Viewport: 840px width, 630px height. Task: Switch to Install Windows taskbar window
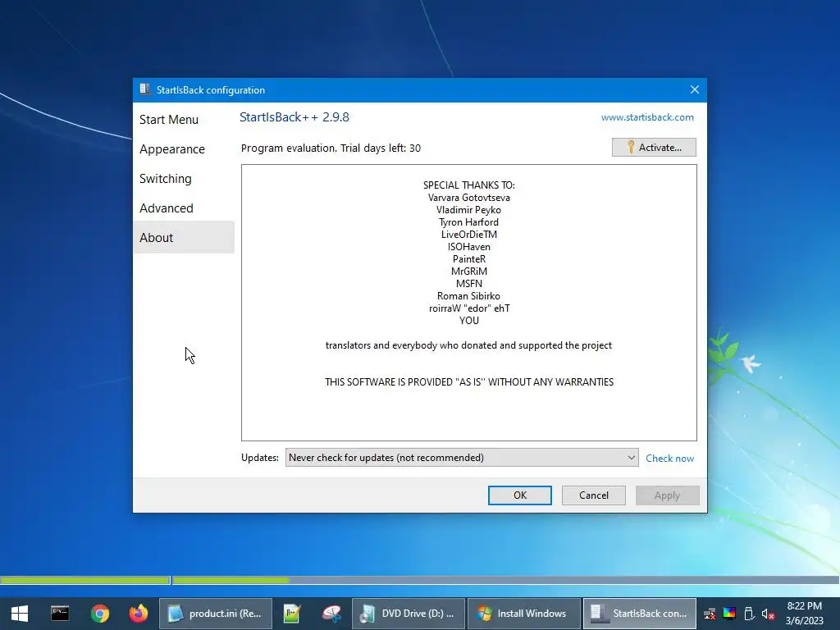click(524, 614)
